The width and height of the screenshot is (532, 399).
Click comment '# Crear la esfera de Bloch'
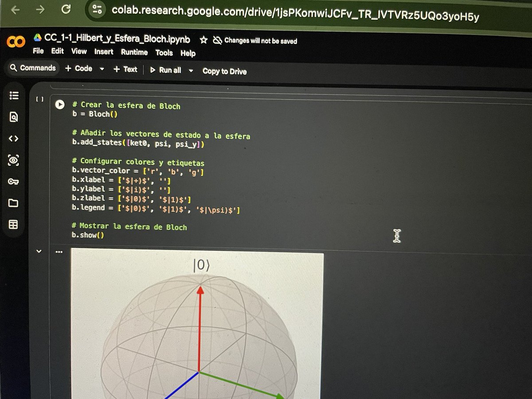coord(126,106)
